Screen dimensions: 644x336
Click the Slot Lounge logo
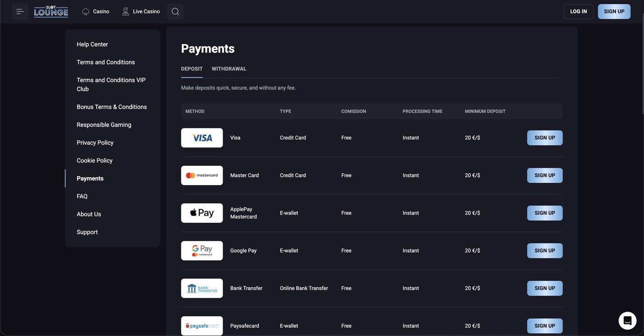pos(51,12)
